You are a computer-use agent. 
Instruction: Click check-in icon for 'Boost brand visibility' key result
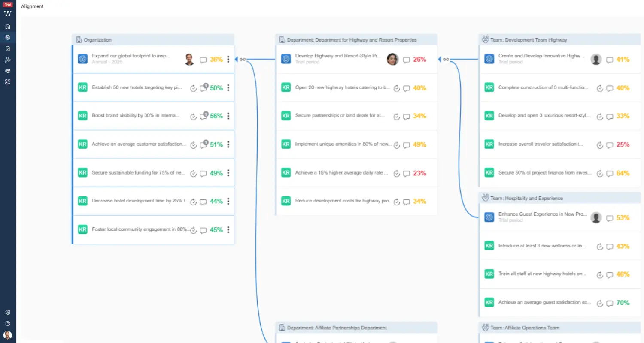click(193, 116)
